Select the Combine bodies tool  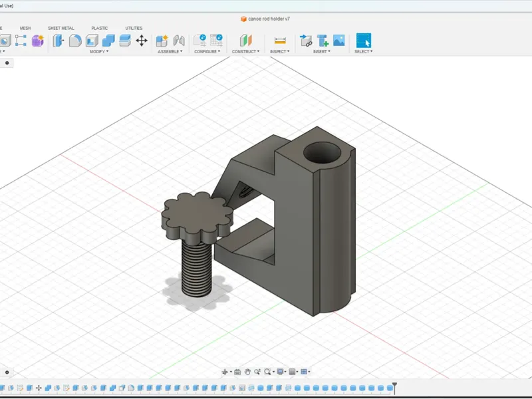(108, 41)
